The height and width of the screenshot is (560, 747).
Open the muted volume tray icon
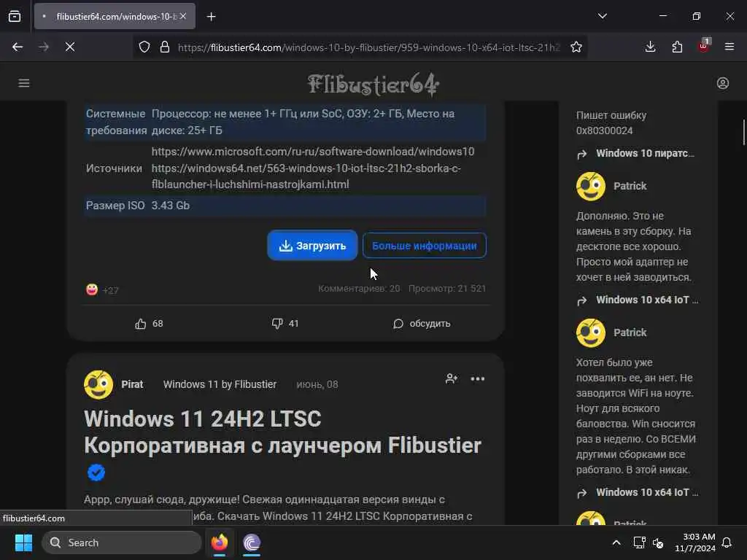tap(658, 542)
